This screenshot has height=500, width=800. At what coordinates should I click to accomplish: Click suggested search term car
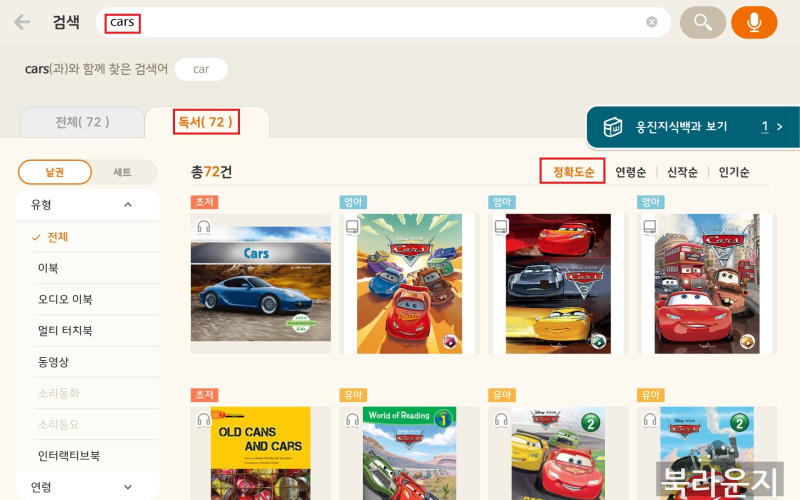[201, 69]
